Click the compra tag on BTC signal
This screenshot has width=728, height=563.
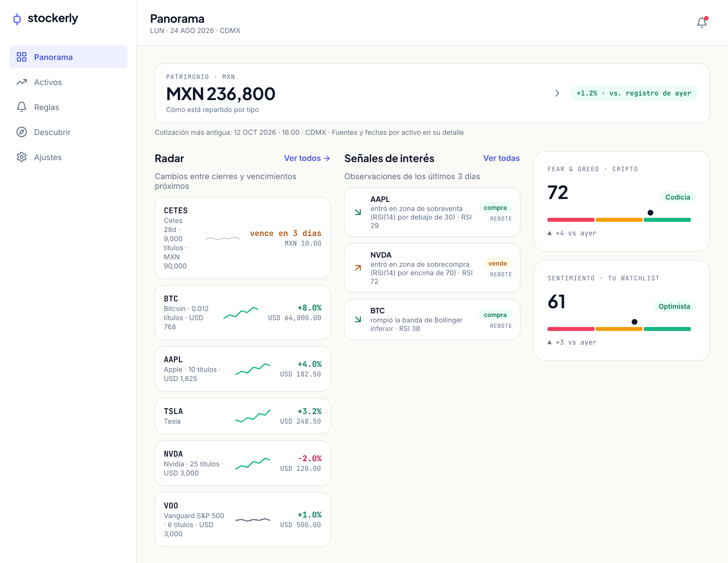(495, 315)
